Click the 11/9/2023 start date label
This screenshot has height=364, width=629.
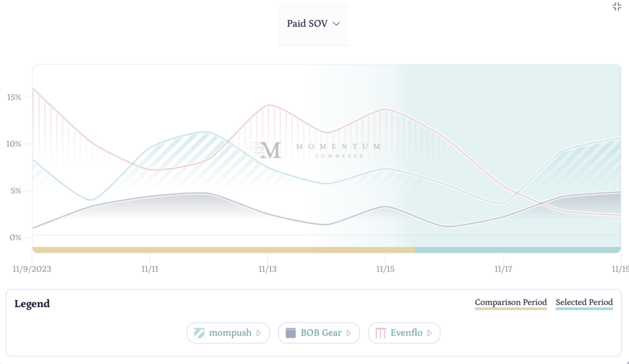tap(32, 269)
